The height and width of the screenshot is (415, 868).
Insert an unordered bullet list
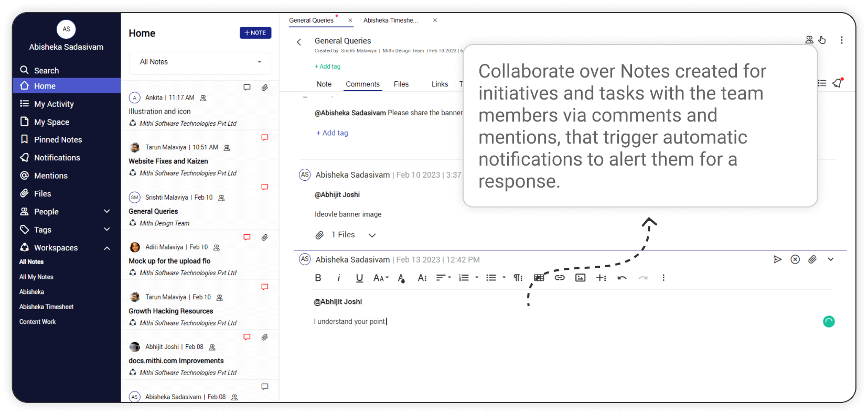[491, 278]
